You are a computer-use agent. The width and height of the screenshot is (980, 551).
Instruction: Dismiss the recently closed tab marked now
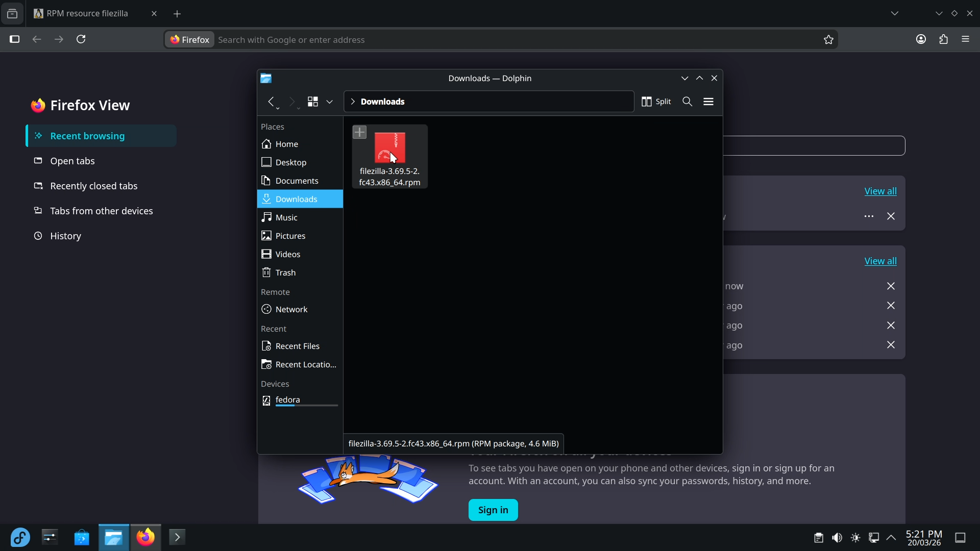[891, 286]
